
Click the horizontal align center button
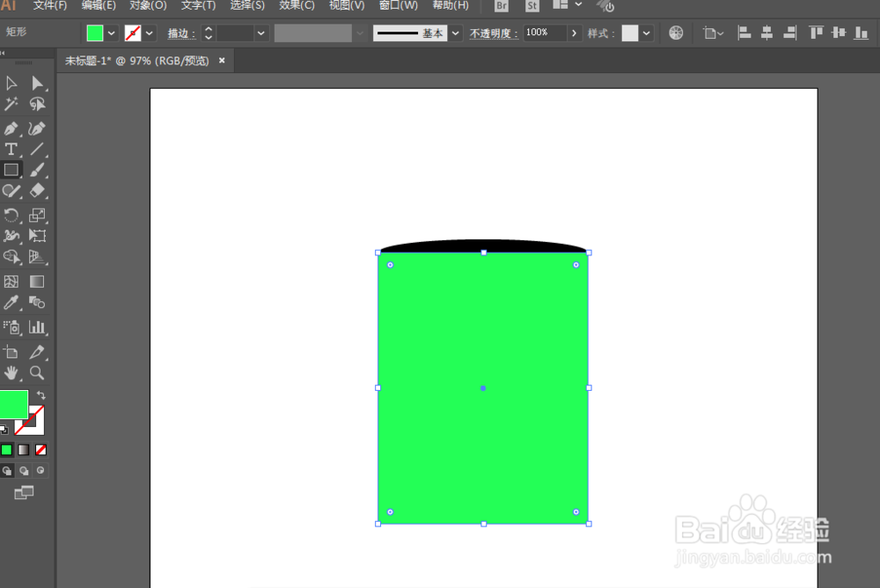(766, 32)
